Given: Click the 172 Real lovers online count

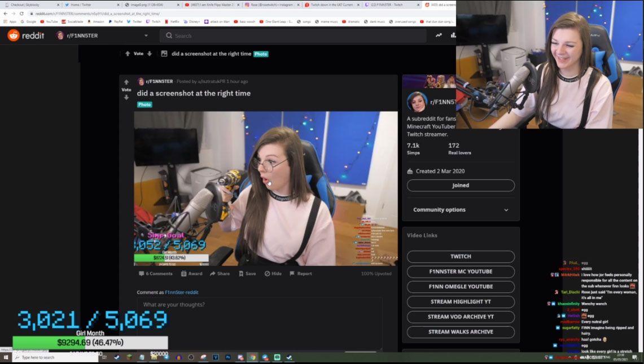Looking at the screenshot, I should pyautogui.click(x=459, y=149).
